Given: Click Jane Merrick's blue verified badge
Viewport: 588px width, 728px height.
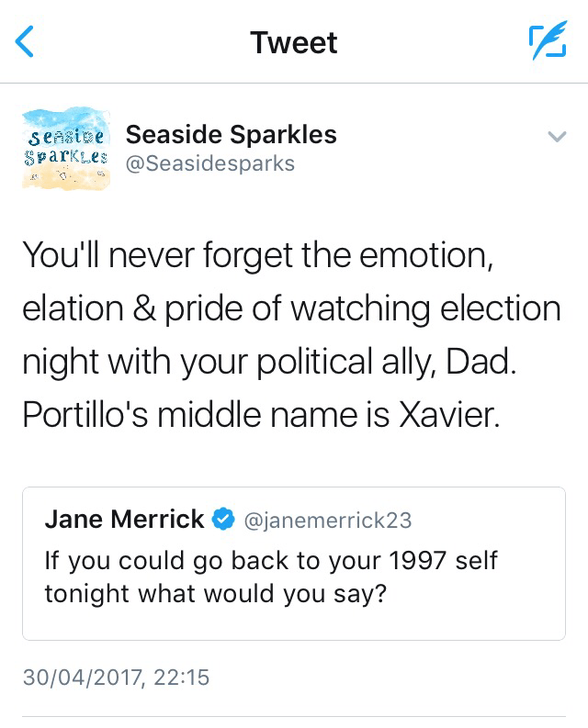Looking at the screenshot, I should tap(223, 520).
